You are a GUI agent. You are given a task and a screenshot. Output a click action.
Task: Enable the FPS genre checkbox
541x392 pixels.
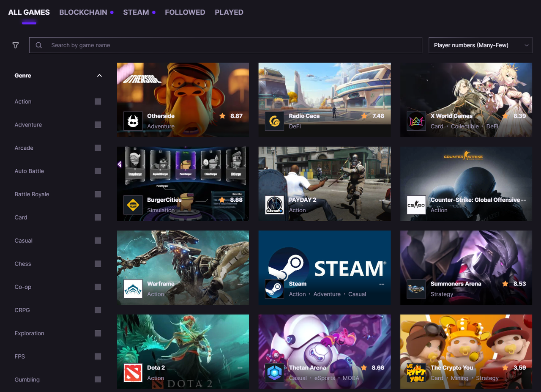point(98,356)
